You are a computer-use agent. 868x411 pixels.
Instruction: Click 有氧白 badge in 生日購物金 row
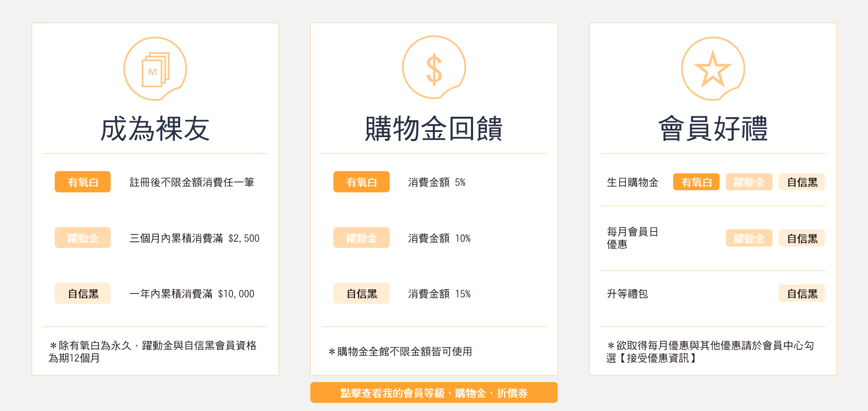(x=696, y=182)
